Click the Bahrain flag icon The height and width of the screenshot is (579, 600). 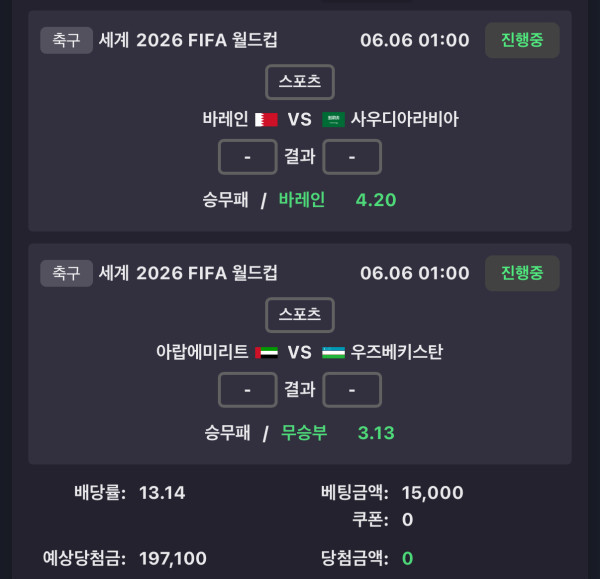266,119
